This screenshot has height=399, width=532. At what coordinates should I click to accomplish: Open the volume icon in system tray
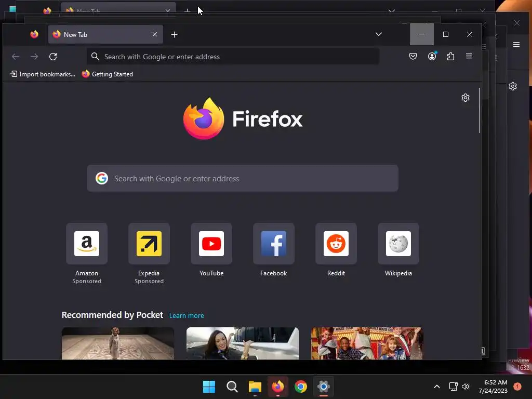465,387
